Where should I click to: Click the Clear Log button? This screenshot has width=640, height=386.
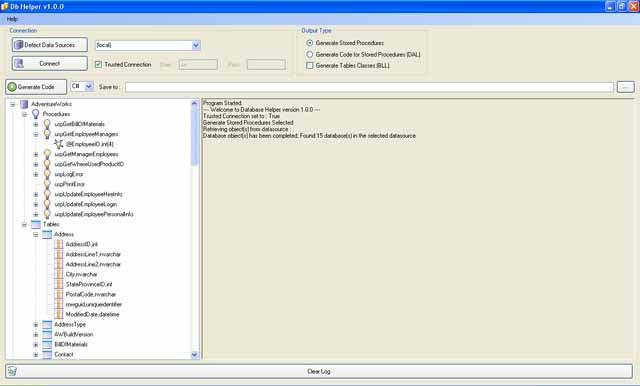point(319,371)
